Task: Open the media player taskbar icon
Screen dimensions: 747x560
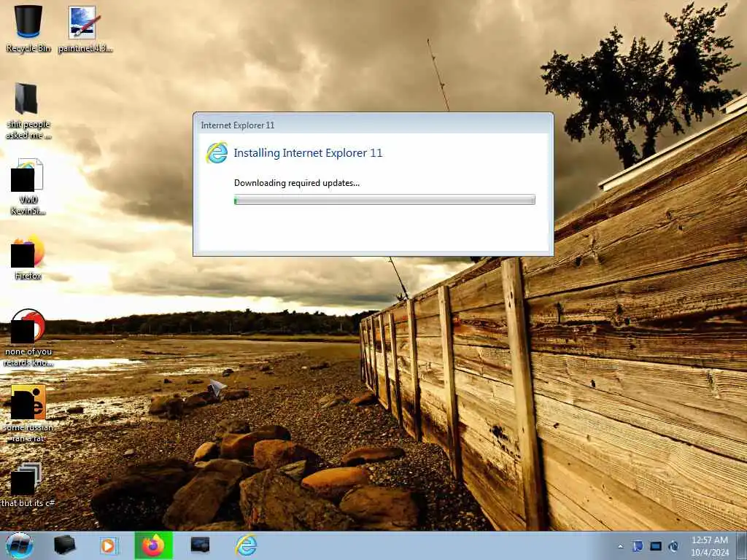Action: 109,545
